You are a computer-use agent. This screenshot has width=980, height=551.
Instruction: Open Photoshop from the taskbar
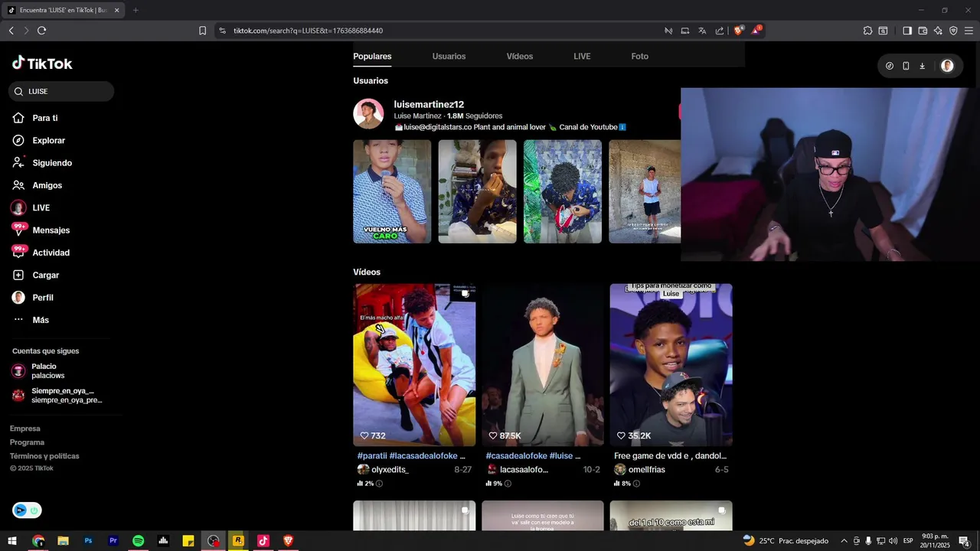(x=88, y=541)
